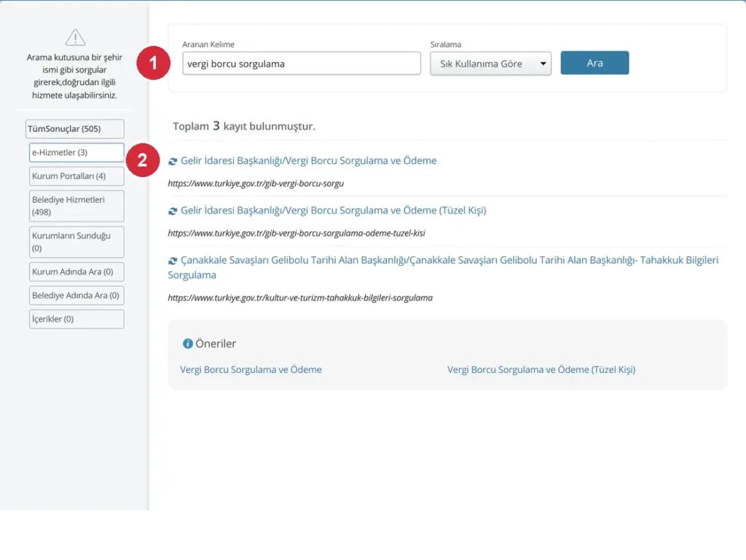The image size is (746, 560).
Task: Click the dropdown arrow in Sıralama box
Action: 543,63
